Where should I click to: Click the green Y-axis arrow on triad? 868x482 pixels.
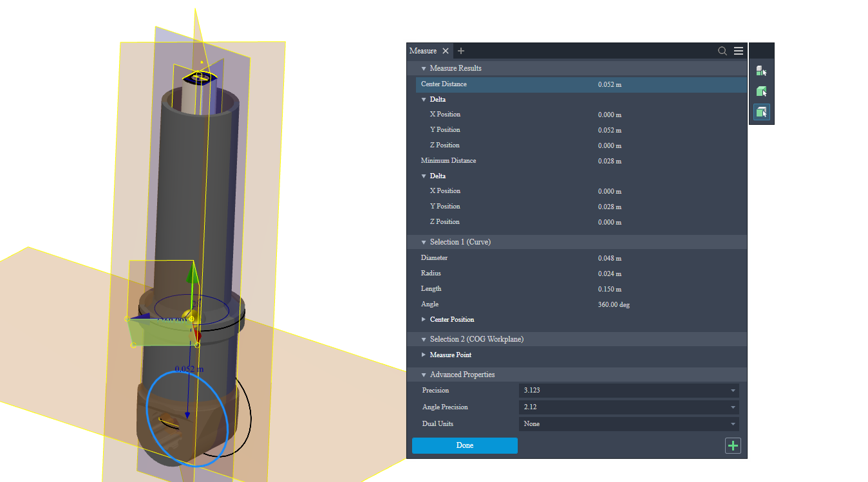pos(191,277)
